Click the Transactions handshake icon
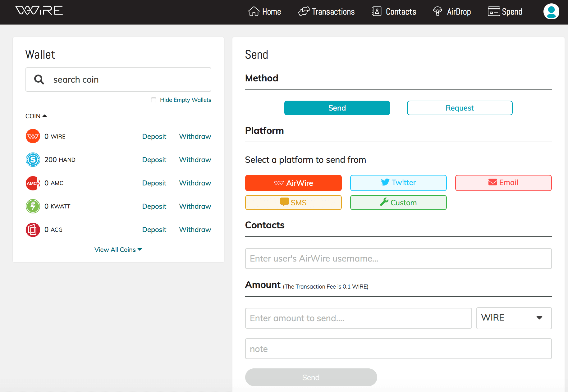Viewport: 568px width, 392px height. (304, 11)
